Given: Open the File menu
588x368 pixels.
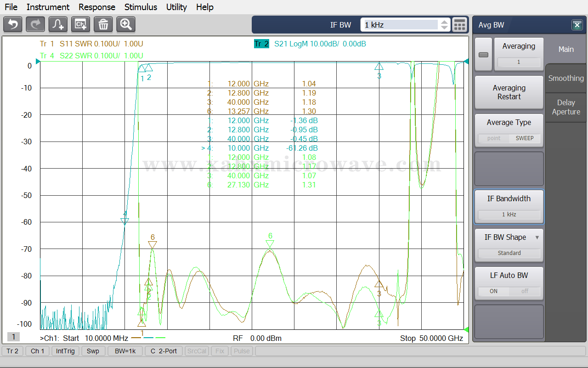Looking at the screenshot, I should pos(11,7).
